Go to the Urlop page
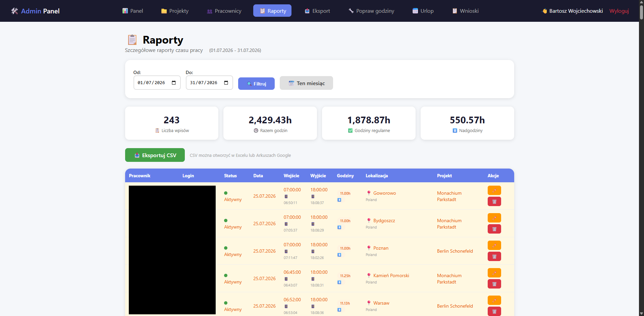Viewport: 644px width, 316px height. pos(423,11)
